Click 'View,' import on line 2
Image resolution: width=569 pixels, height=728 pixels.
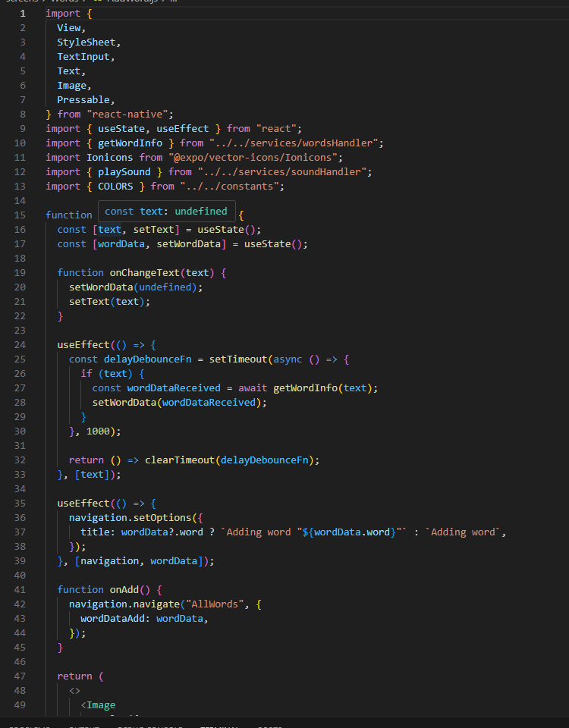[71, 28]
